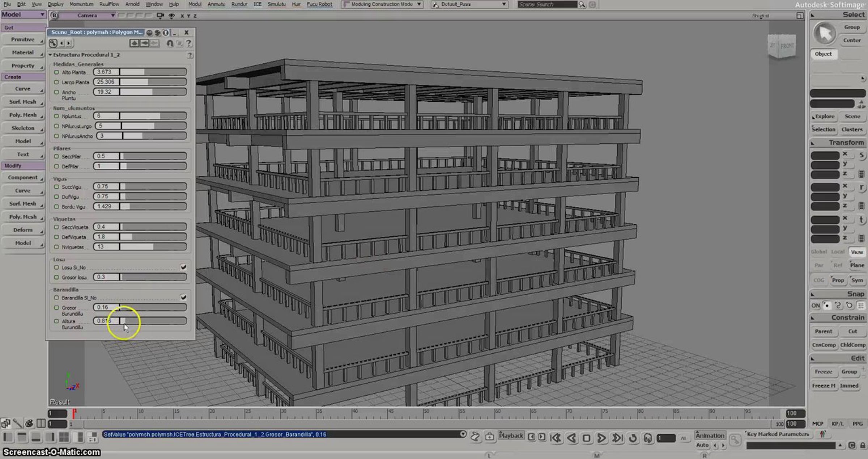Click the loop playback icon
The width and height of the screenshot is (868, 459).
tap(633, 438)
